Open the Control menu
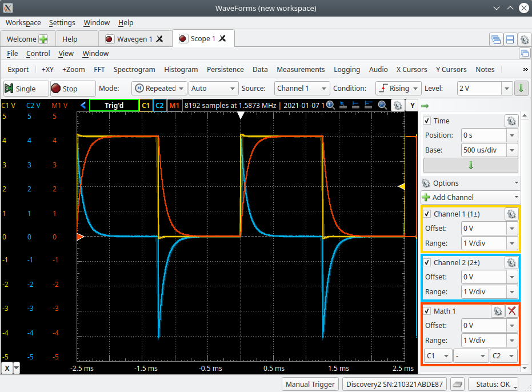Viewport: 532px width, 392px height. click(38, 54)
